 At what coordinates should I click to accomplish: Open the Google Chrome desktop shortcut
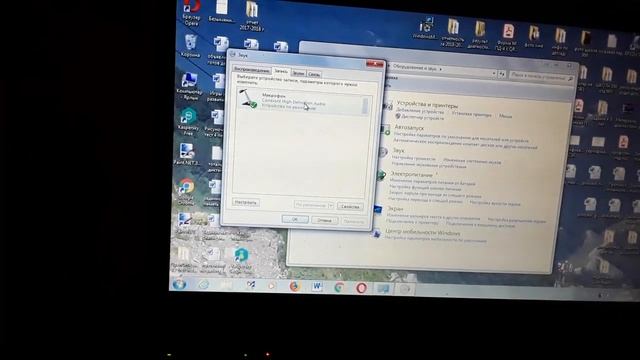point(186,191)
